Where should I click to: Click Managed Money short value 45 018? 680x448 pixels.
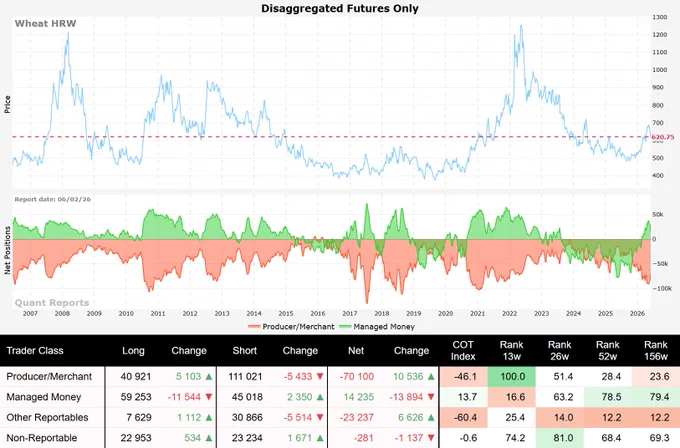point(247,397)
